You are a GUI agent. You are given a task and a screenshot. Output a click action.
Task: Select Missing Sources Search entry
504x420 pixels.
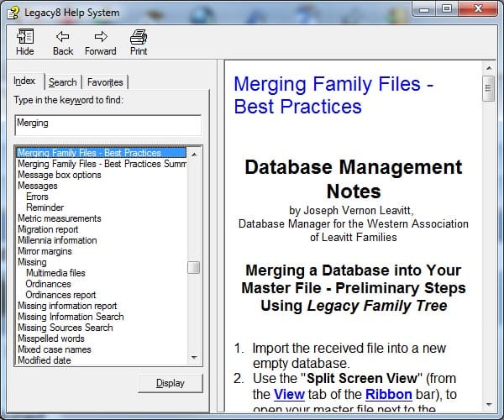(x=66, y=328)
